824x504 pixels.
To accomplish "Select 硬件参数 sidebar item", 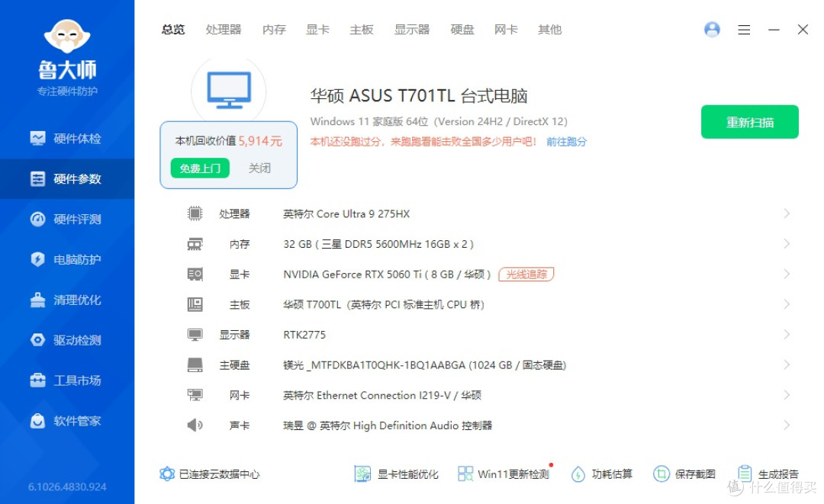I will click(x=66, y=179).
